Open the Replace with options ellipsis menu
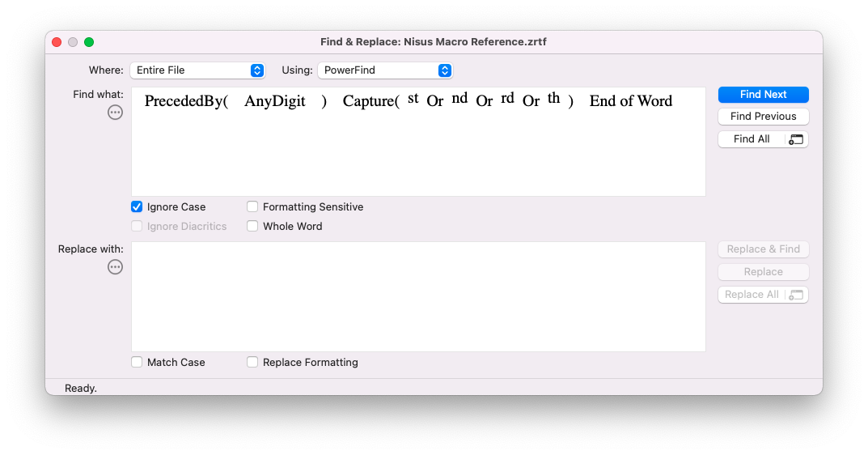The image size is (868, 455). coord(116,267)
